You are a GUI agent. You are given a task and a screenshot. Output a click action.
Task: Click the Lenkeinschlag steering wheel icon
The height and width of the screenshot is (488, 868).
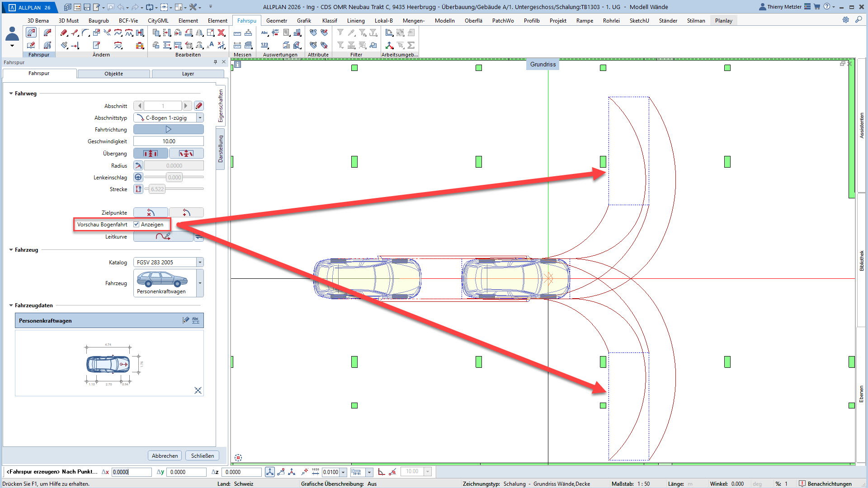pos(138,178)
